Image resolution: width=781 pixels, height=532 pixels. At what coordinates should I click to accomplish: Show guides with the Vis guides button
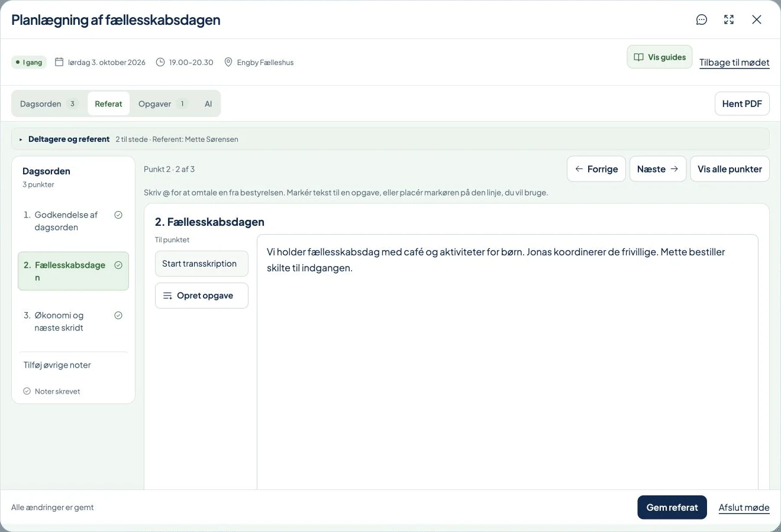660,57
